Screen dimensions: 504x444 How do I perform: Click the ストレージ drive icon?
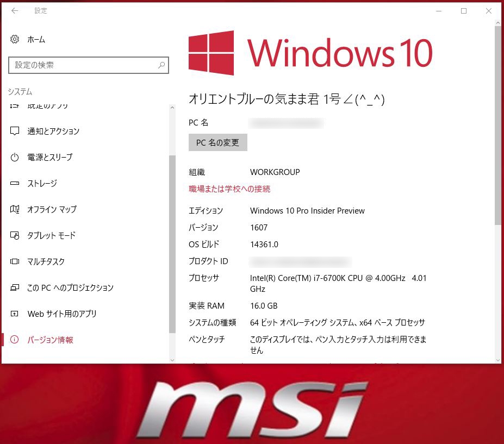[x=15, y=183]
